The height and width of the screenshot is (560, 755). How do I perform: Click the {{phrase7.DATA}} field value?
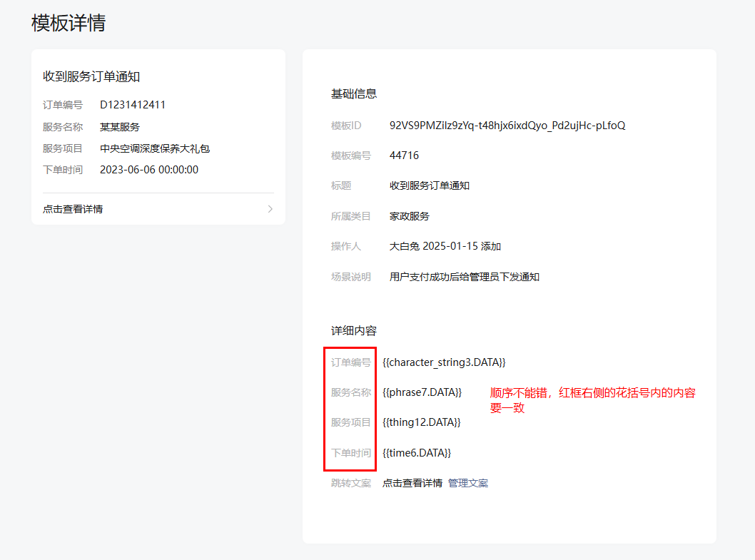422,392
